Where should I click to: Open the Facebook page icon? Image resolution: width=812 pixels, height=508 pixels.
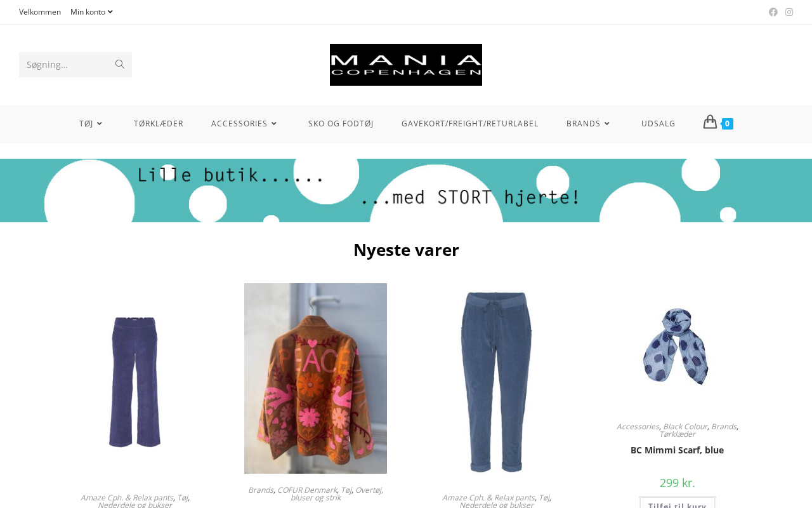pos(773,12)
